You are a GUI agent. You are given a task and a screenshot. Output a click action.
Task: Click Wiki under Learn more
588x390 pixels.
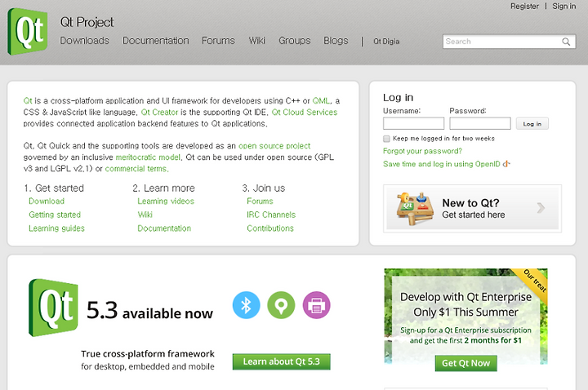click(145, 215)
